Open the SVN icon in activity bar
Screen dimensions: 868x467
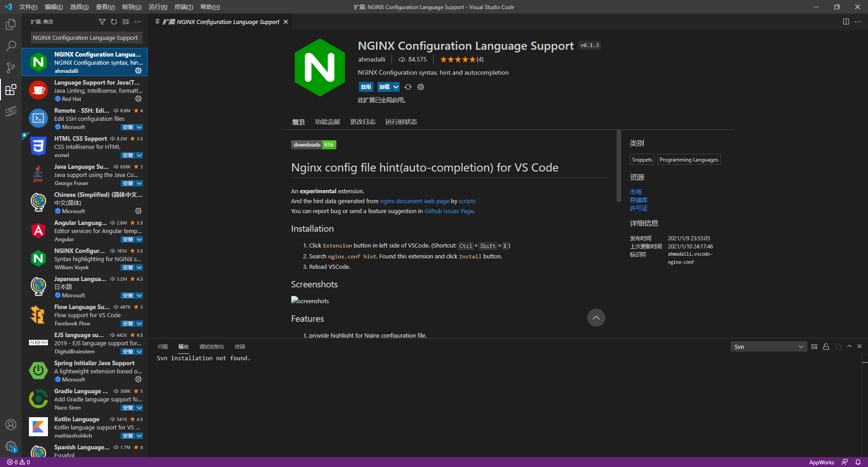11,111
